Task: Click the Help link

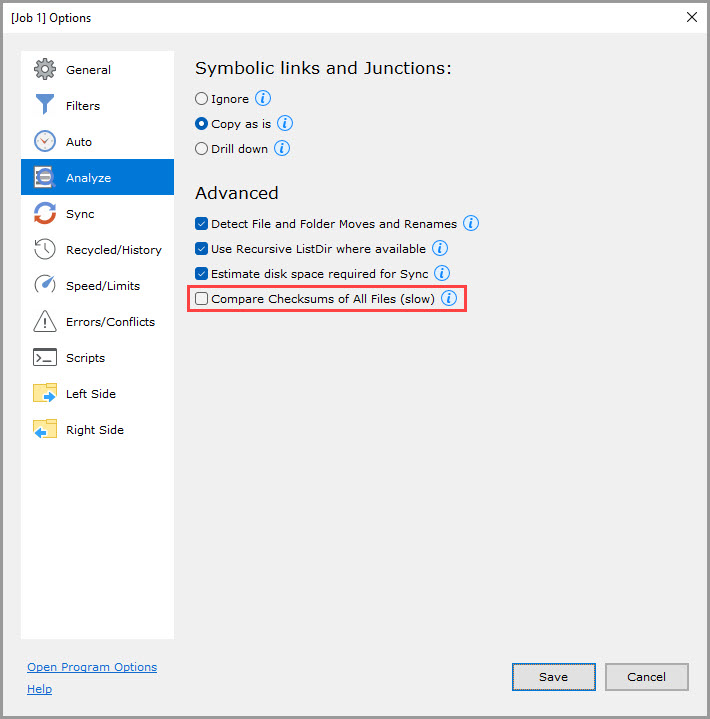Action: (x=39, y=689)
